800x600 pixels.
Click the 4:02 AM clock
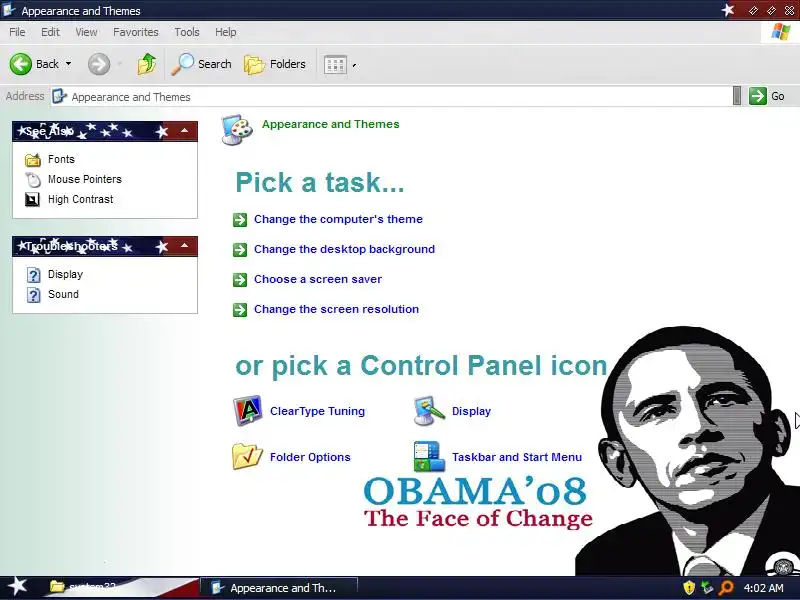click(763, 588)
